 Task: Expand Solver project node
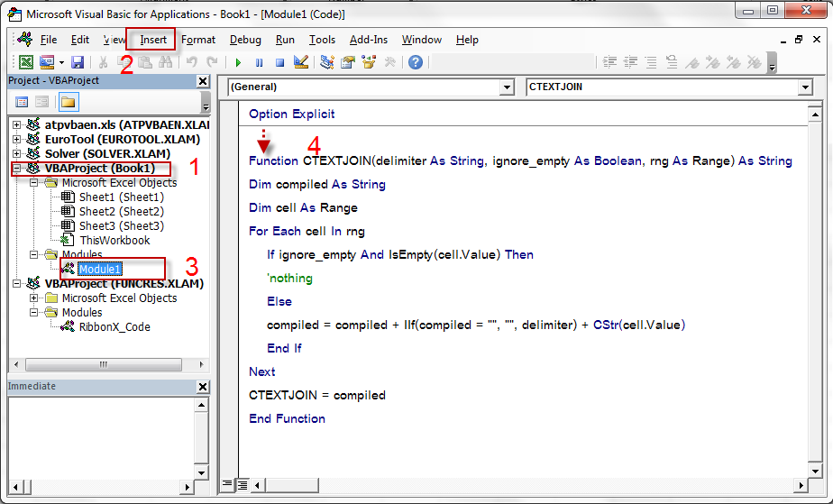coord(17,153)
